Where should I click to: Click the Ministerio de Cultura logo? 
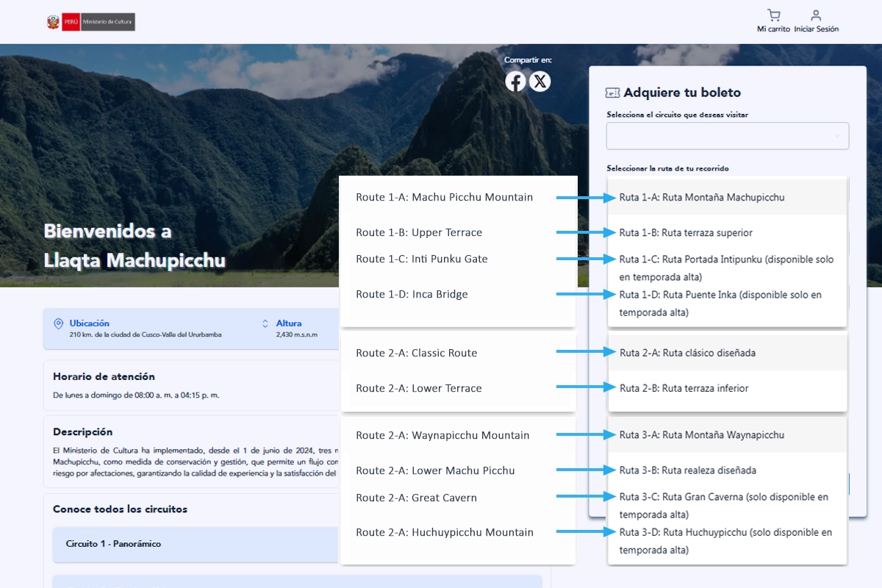[x=91, y=21]
